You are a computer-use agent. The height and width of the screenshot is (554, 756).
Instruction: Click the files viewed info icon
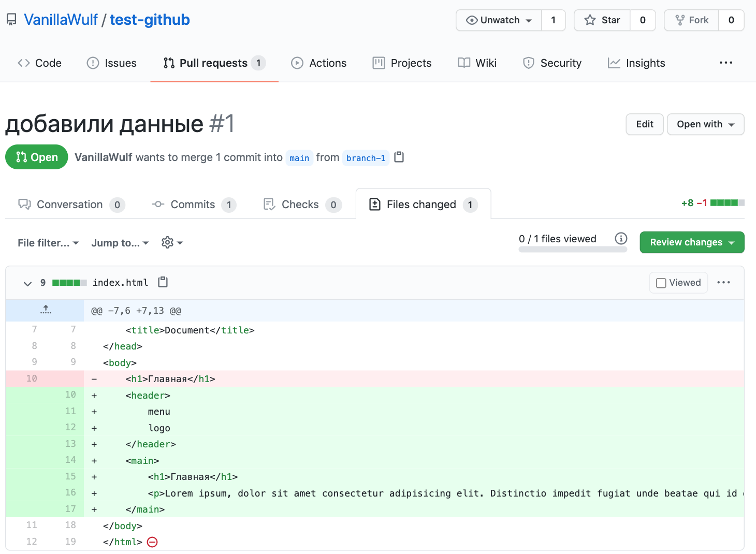coord(621,239)
